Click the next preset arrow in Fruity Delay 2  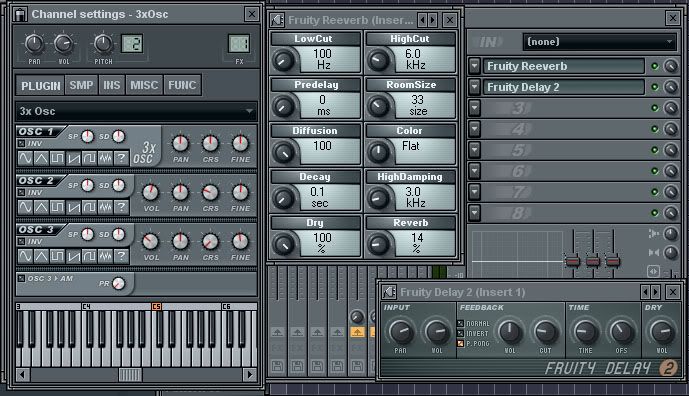coord(656,292)
